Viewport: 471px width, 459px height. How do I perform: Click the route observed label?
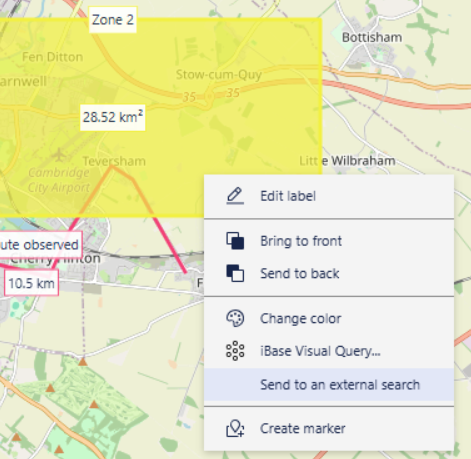coord(40,245)
